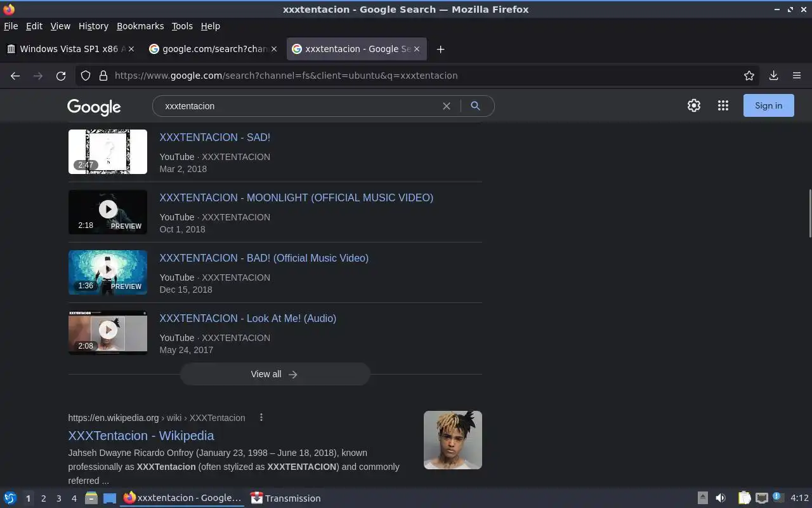
Task: Click the page vertical scrollbar thumb
Action: 809,213
